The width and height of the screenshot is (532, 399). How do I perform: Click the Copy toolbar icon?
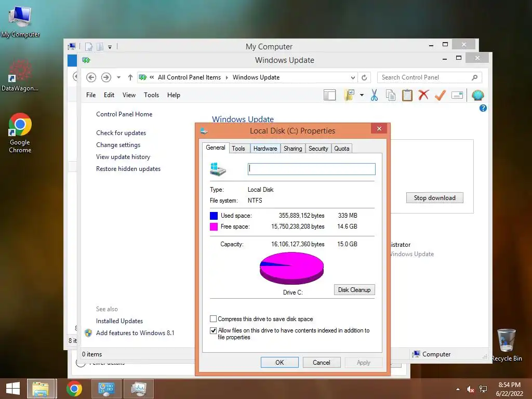point(391,96)
